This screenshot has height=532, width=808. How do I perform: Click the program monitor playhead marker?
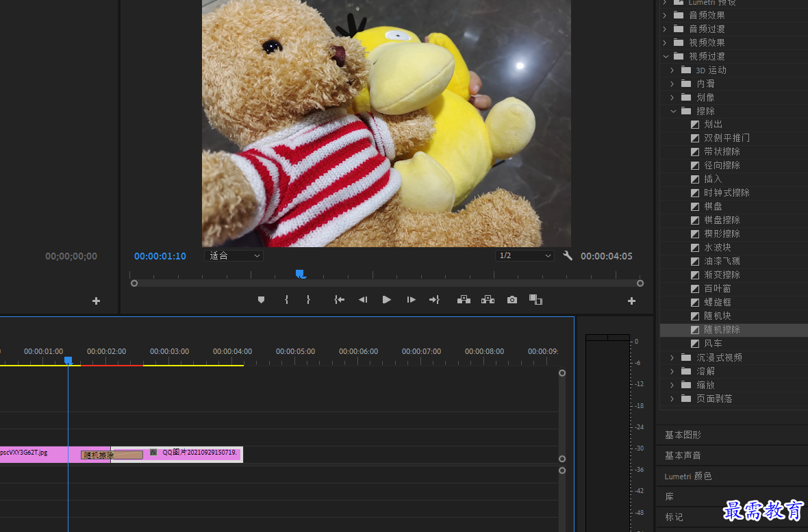[x=300, y=274]
